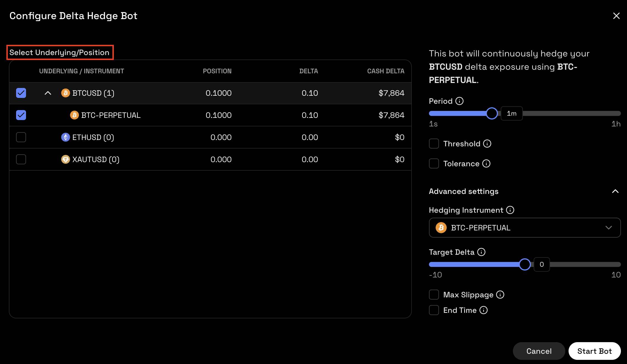Click the Bitcoin icon next to BTCUSD

click(x=66, y=93)
